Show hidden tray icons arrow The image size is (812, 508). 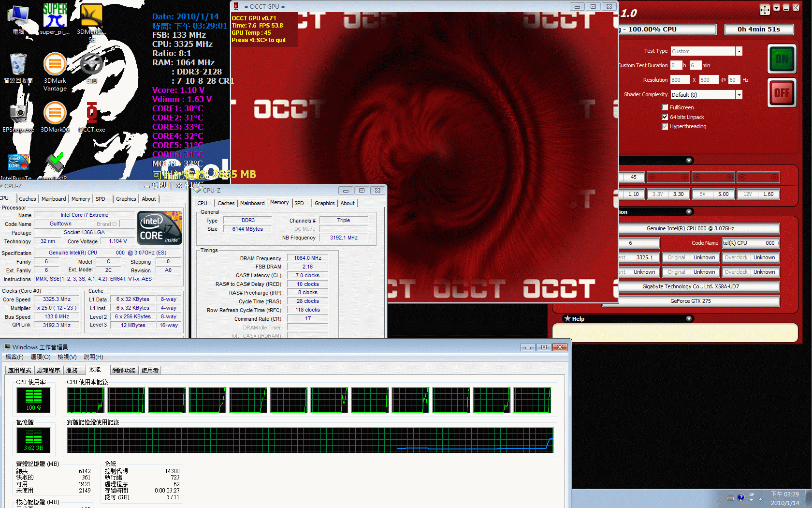click(760, 498)
